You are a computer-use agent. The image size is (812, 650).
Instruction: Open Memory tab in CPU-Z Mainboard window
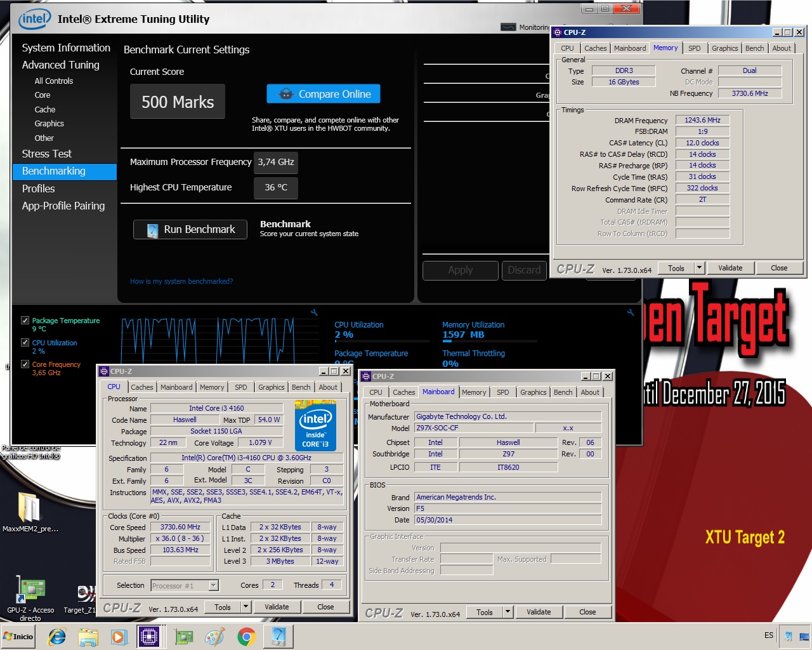point(474,392)
